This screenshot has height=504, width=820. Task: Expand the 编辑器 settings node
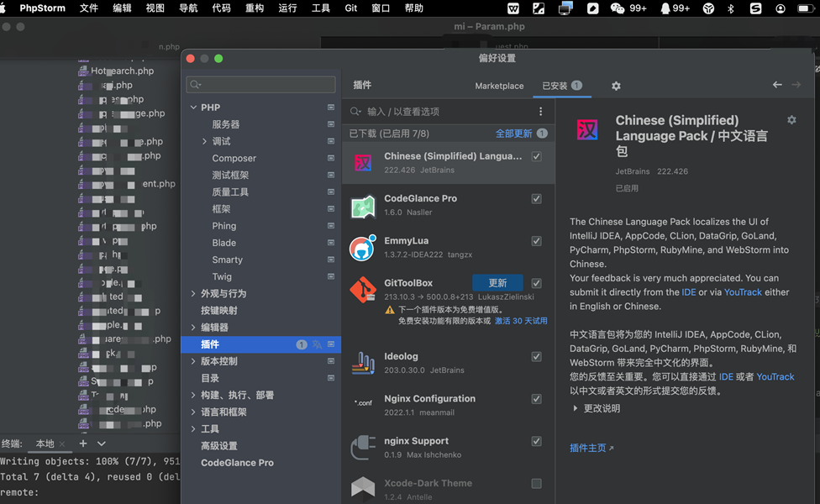click(193, 328)
